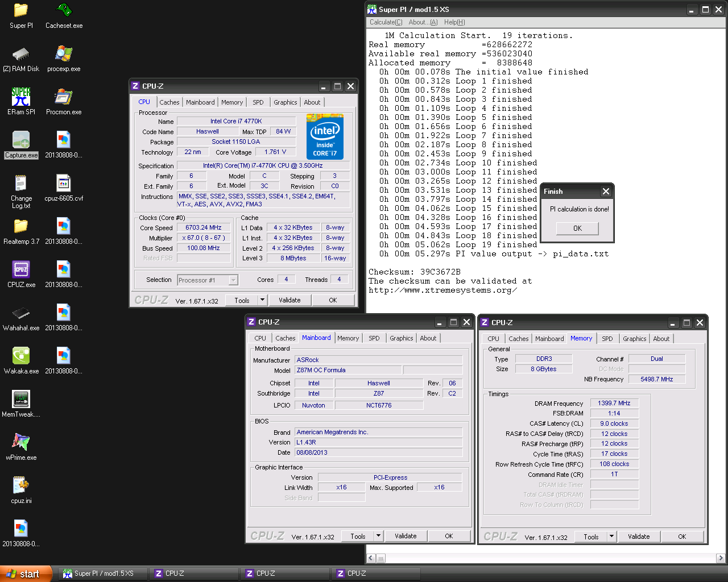Open About tab in the Memory window
This screenshot has height=582, width=728.
(661, 339)
